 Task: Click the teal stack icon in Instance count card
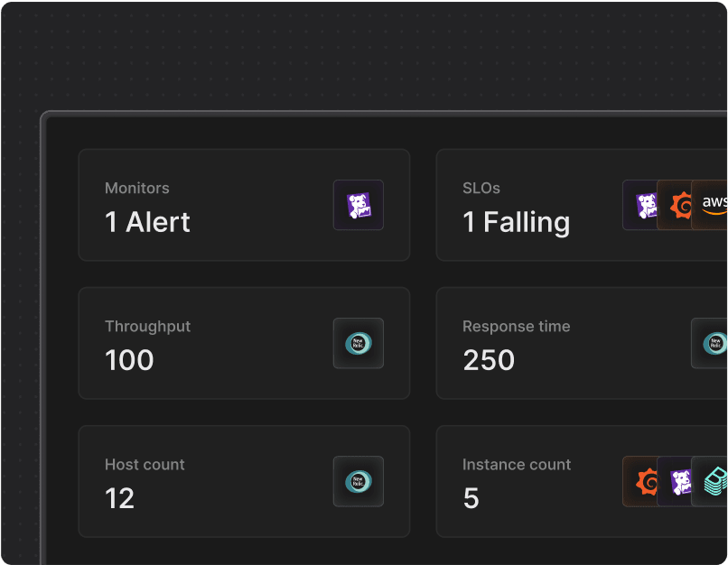pyautogui.click(x=709, y=481)
